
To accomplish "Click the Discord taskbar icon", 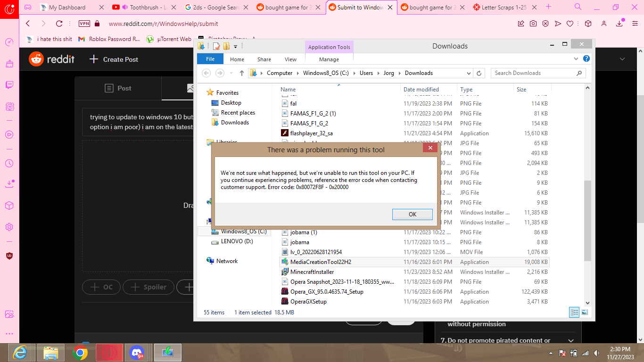I will (137, 352).
